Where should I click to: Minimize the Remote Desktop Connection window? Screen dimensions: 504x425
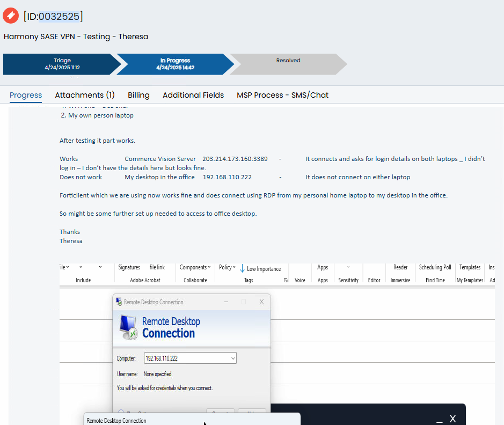[227, 302]
